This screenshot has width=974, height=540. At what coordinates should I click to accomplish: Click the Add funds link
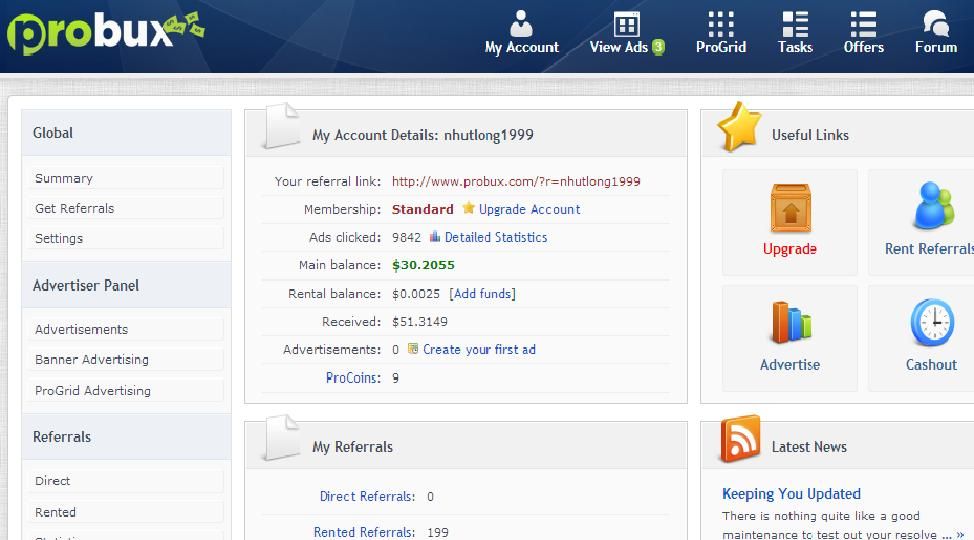coord(482,293)
